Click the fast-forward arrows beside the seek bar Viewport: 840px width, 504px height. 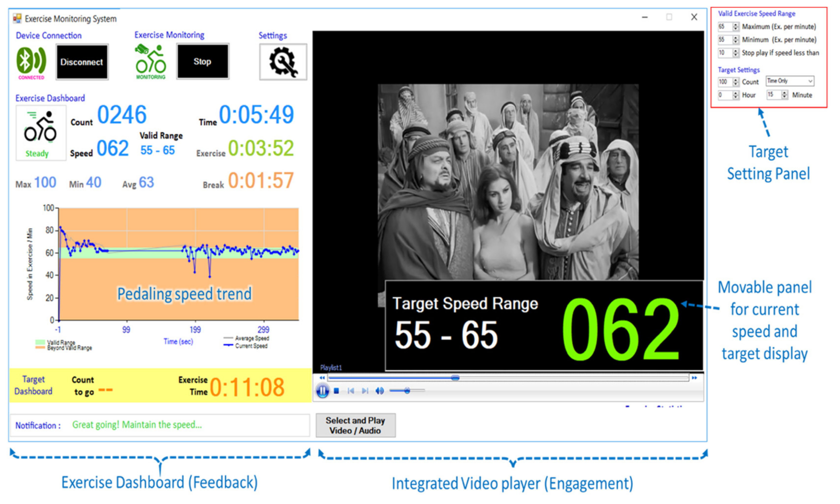(x=694, y=378)
